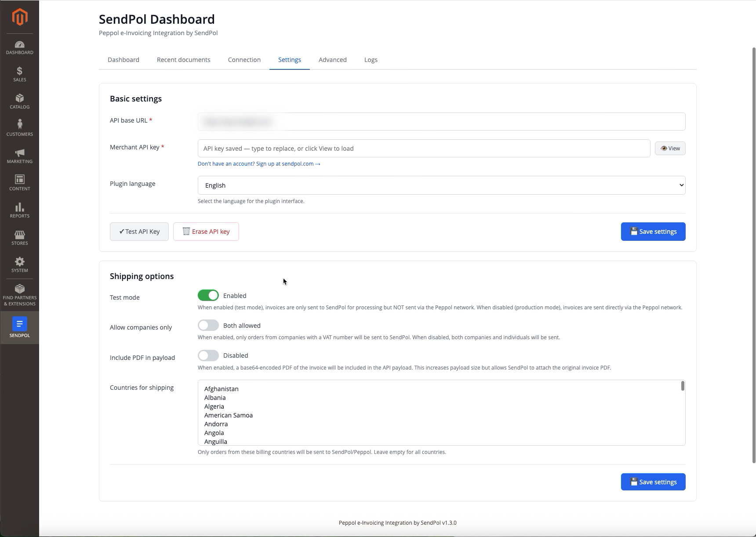Open the Catalog sidebar menu
756x537 pixels.
click(x=19, y=102)
